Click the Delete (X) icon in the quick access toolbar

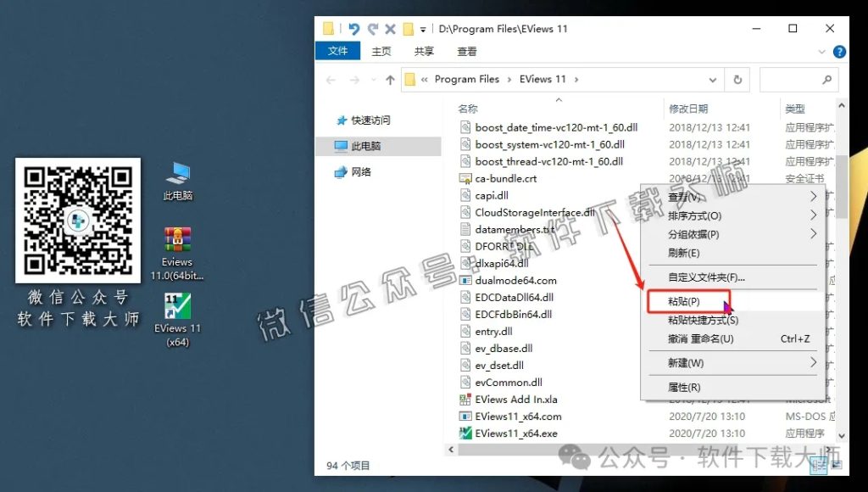390,28
